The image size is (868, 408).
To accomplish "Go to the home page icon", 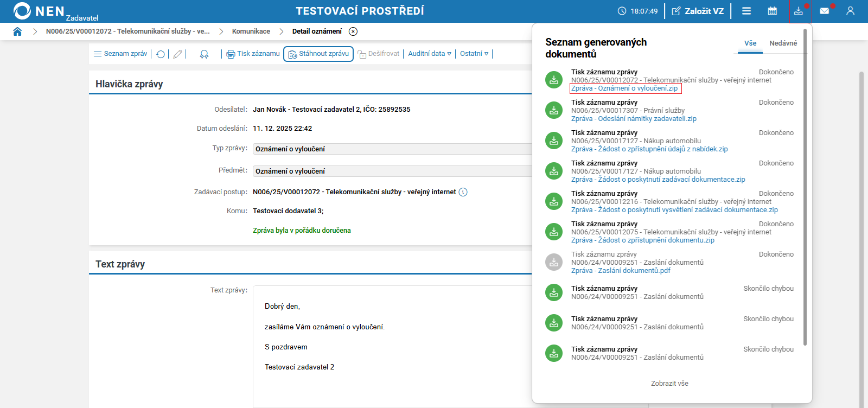I will [17, 31].
